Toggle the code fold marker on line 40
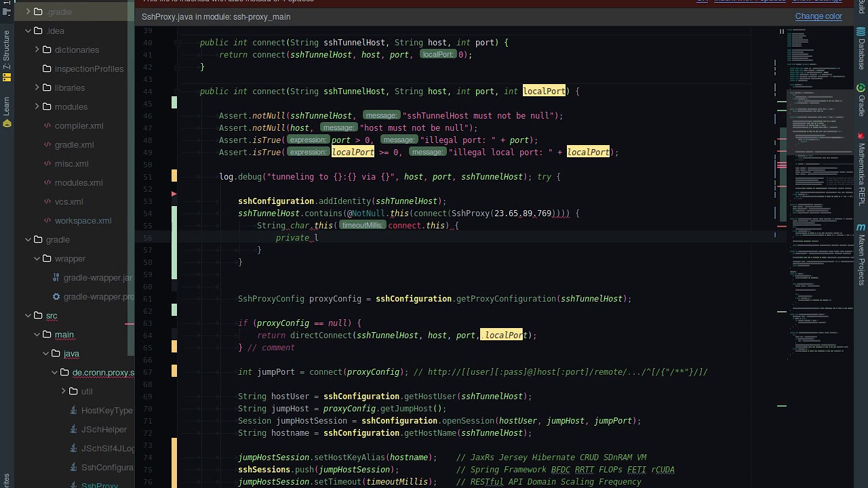 click(176, 42)
